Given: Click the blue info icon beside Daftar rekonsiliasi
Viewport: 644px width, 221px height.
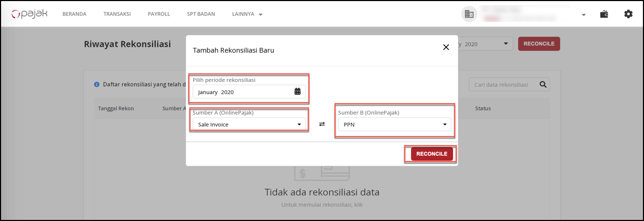Looking at the screenshot, I should (97, 84).
